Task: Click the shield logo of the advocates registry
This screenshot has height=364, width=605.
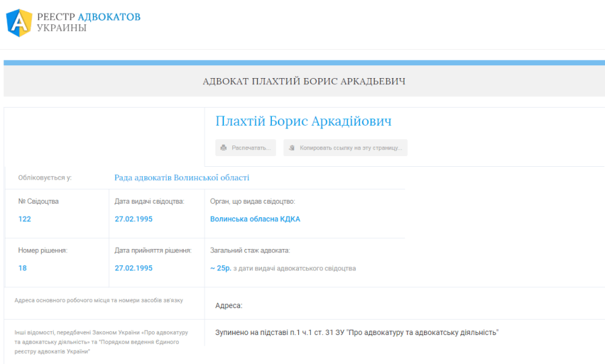Action: pyautogui.click(x=19, y=22)
